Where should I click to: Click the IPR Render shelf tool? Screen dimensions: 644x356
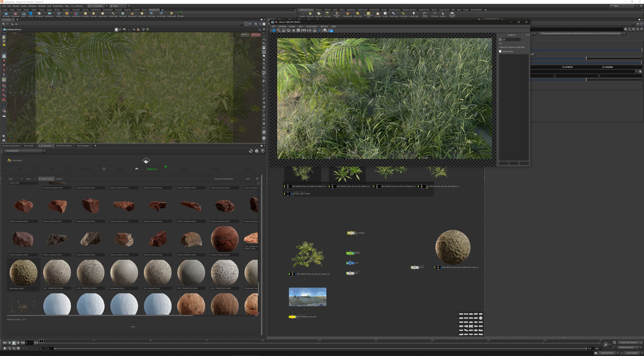6,14
